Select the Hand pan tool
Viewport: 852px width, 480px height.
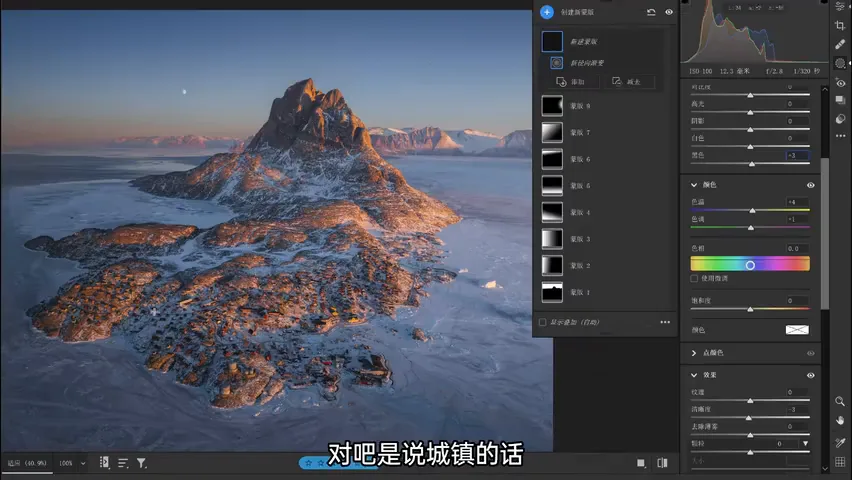pyautogui.click(x=840, y=420)
